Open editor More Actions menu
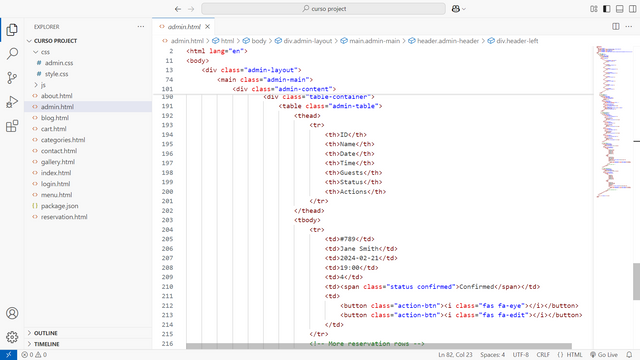This screenshot has height=360, width=640. click(x=629, y=27)
